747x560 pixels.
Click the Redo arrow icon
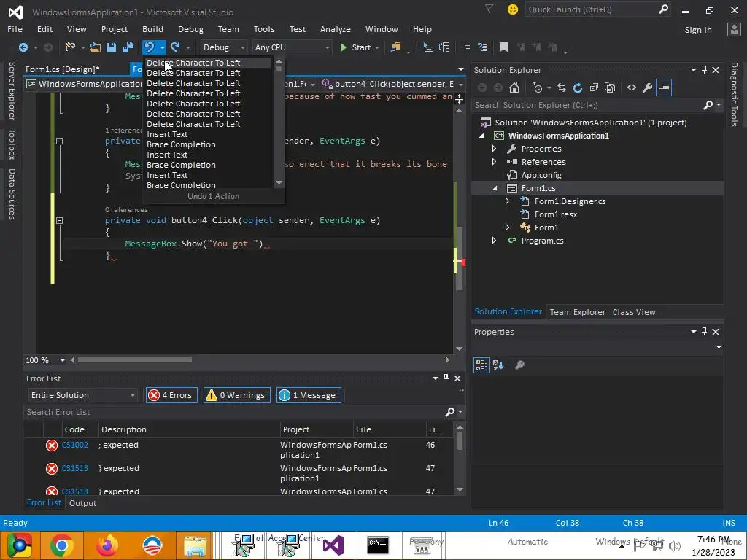[x=175, y=47]
